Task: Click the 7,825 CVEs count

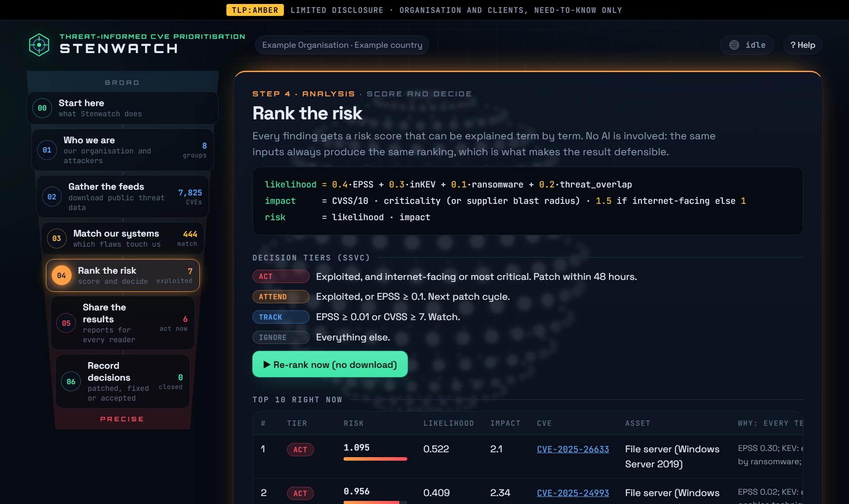Action: (x=190, y=197)
